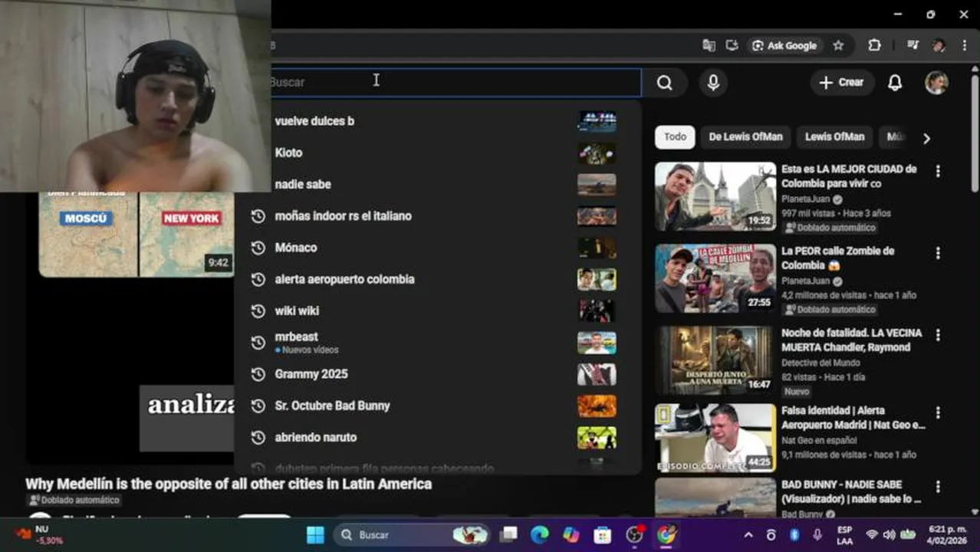This screenshot has height=552, width=980.
Task: Click the taskbar Buscar search box
Action: click(x=411, y=534)
